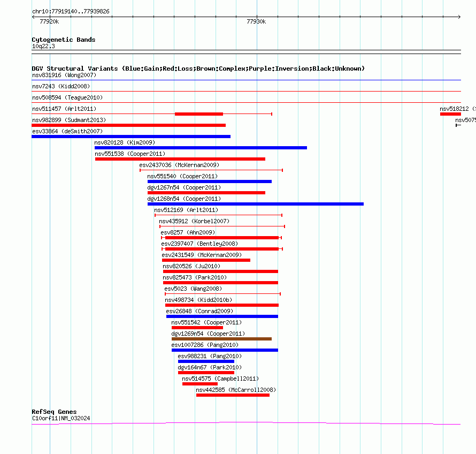Click the 77920k ruler tick label

click(49, 21)
